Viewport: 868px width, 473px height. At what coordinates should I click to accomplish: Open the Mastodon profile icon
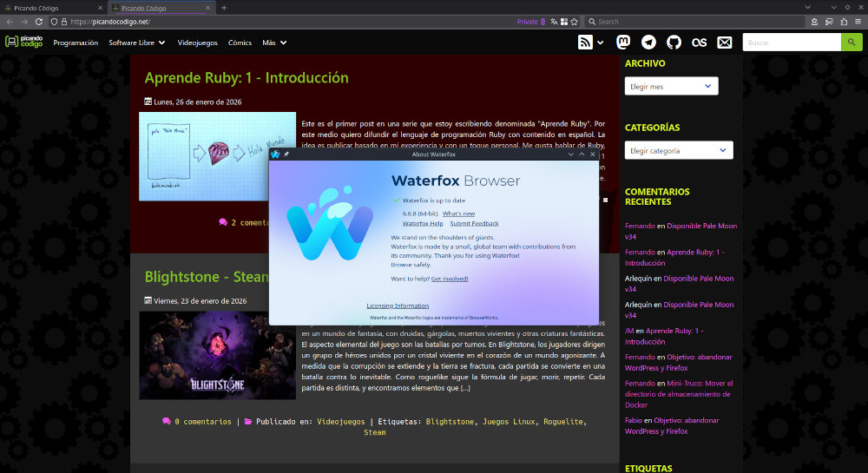[623, 42]
